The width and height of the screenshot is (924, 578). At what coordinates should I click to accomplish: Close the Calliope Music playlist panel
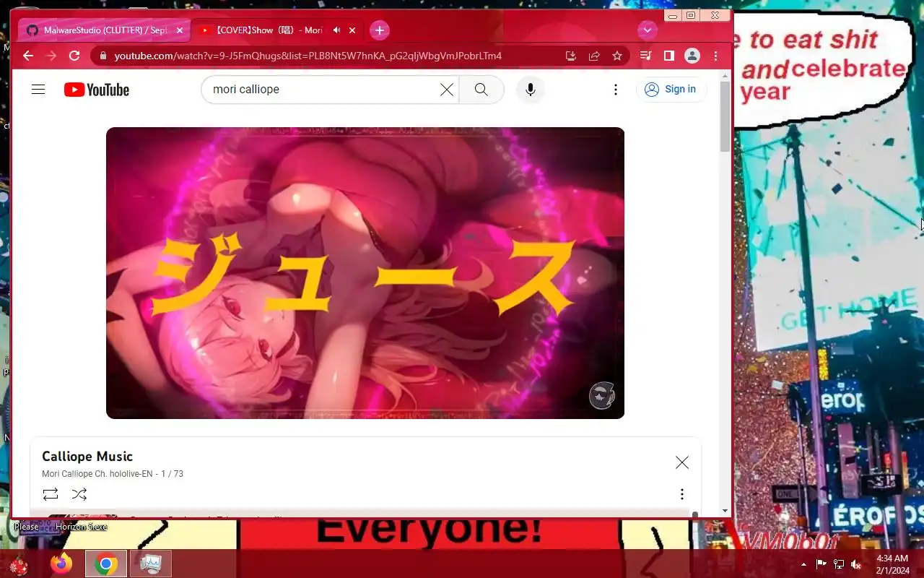(681, 462)
